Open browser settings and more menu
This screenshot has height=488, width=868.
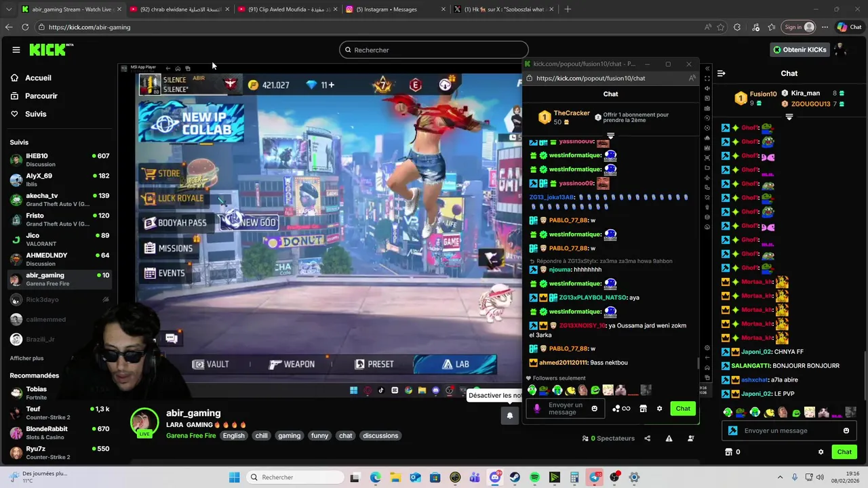click(825, 27)
